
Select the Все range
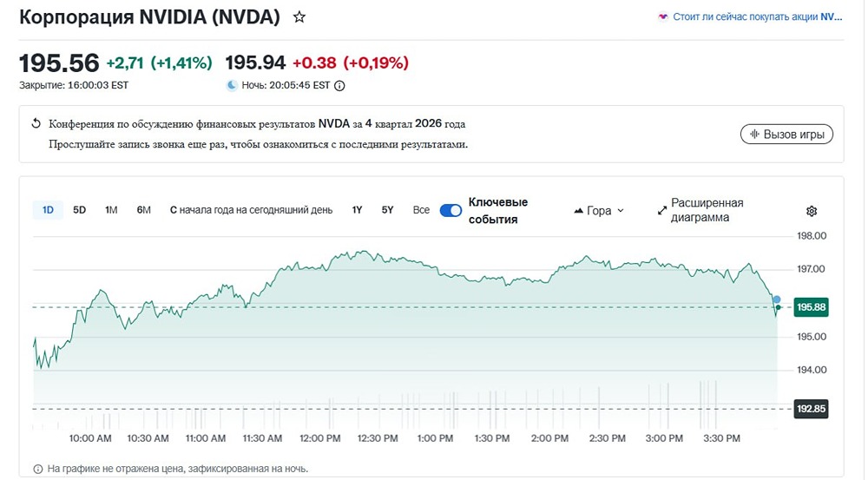pos(421,210)
